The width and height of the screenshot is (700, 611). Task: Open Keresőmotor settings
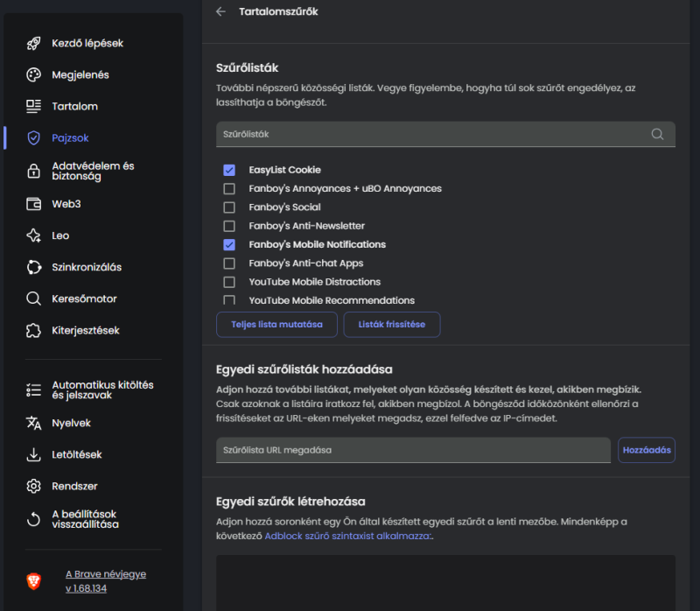(84, 298)
